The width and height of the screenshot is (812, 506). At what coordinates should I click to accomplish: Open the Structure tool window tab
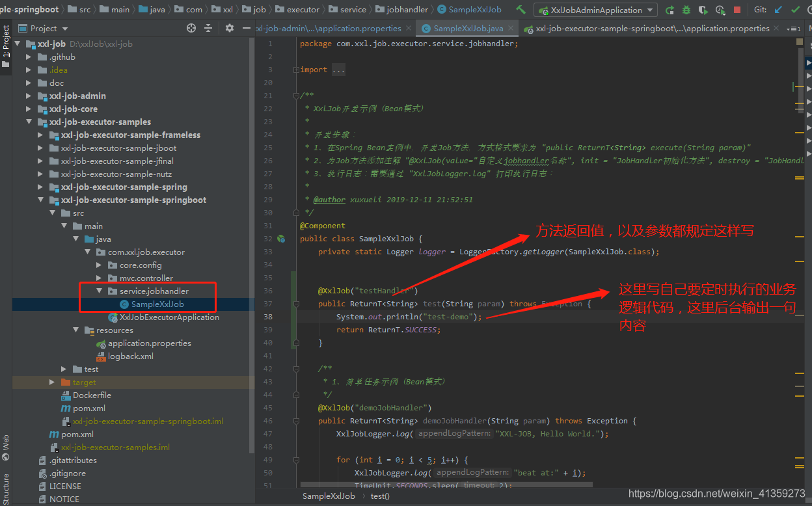[x=6, y=489]
